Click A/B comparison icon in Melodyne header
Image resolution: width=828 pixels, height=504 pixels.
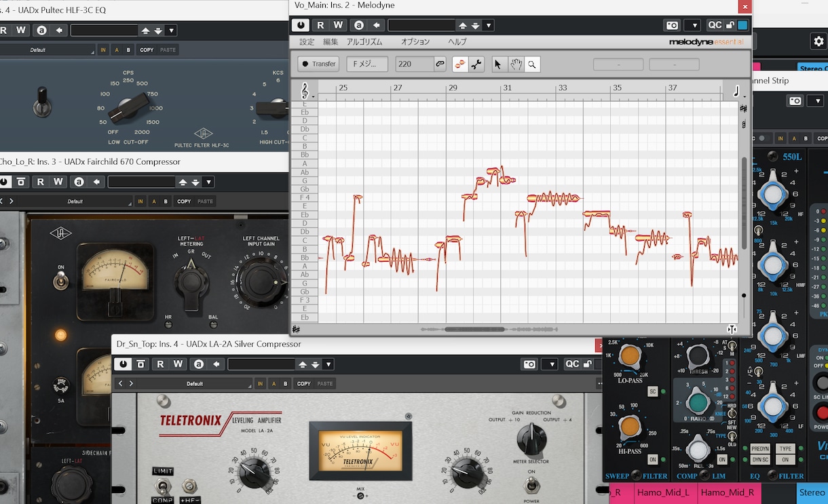point(359,25)
